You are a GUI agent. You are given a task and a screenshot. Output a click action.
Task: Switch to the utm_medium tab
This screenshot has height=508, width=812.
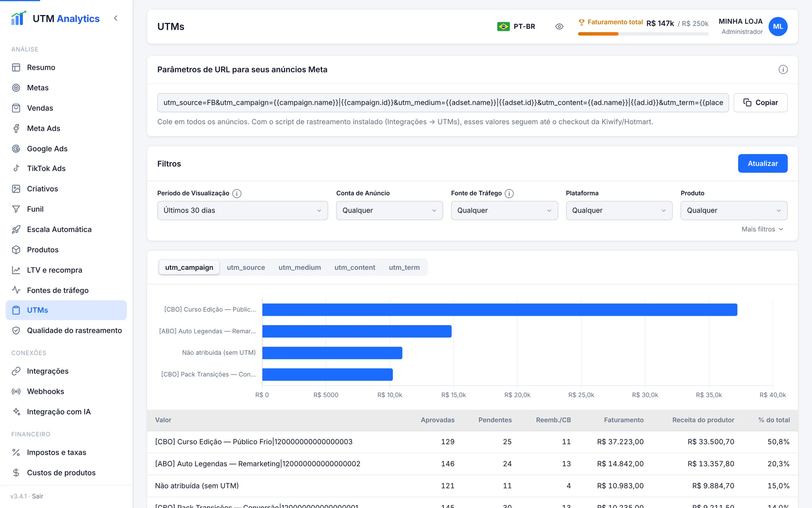click(300, 267)
